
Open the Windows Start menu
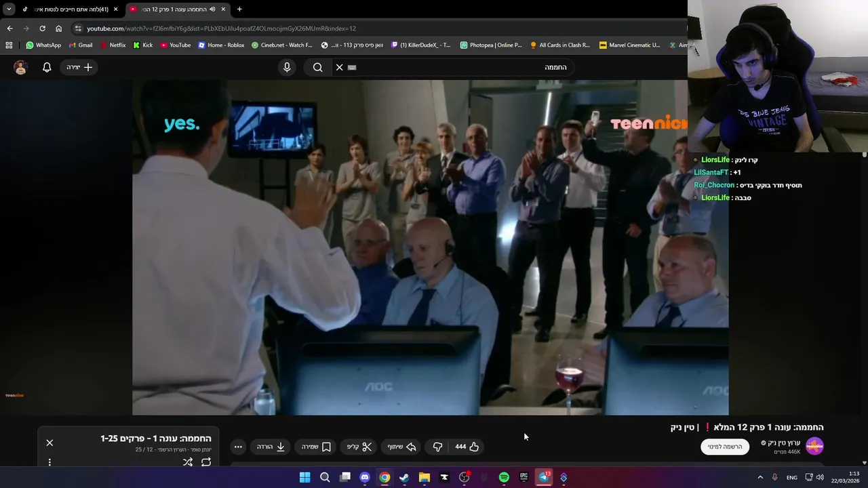click(305, 477)
